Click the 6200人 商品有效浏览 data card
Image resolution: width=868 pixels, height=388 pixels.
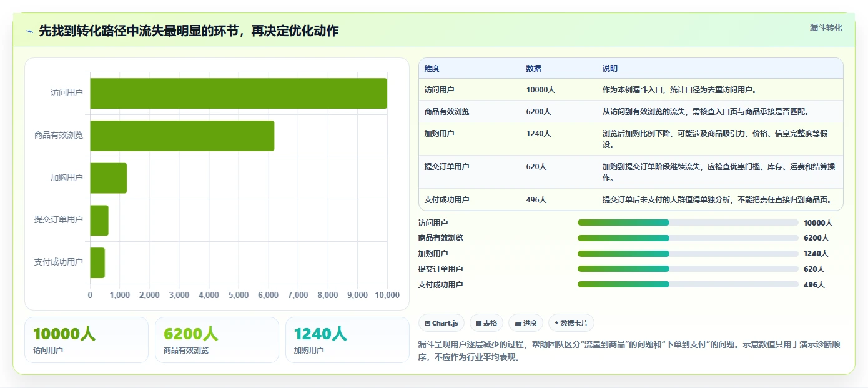(217, 340)
